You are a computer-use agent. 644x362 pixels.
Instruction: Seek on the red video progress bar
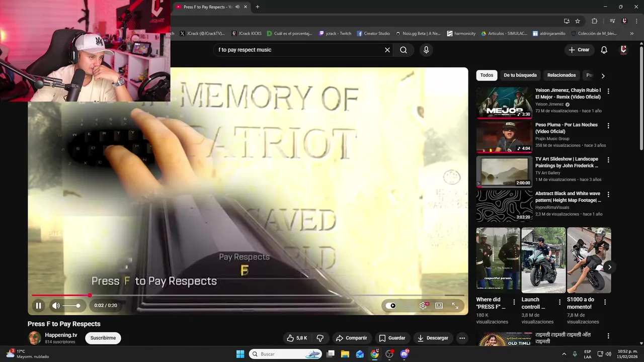248,295
